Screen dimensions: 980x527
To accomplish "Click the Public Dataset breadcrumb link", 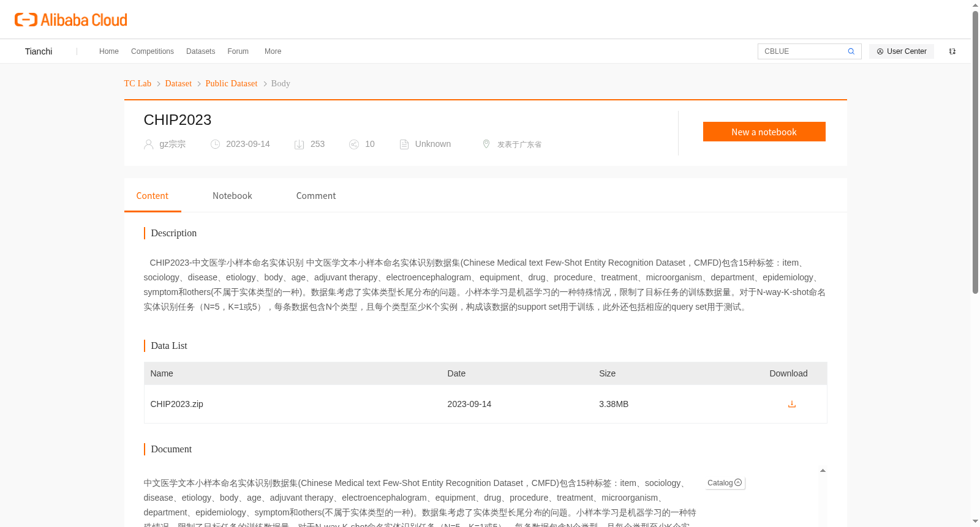I will tap(232, 83).
